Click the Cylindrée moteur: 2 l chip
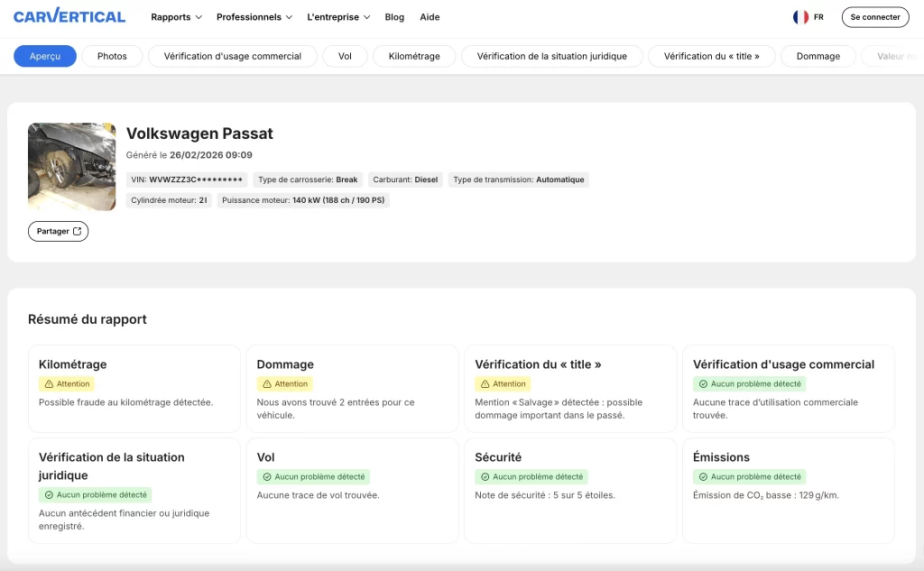 point(169,200)
